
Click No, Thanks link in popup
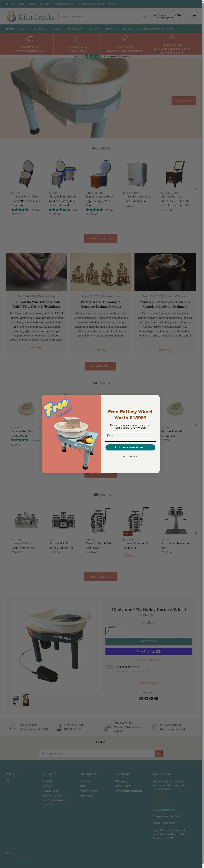tap(130, 457)
